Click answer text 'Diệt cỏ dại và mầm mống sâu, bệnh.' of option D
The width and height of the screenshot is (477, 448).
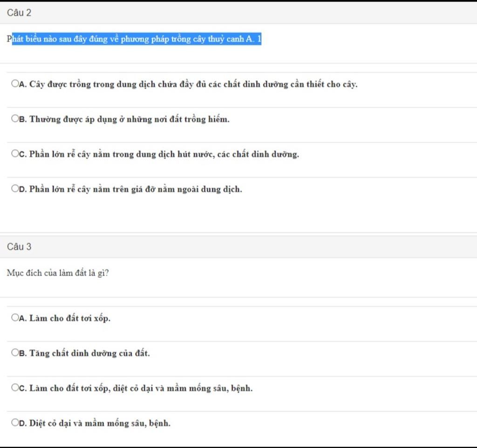(x=100, y=423)
